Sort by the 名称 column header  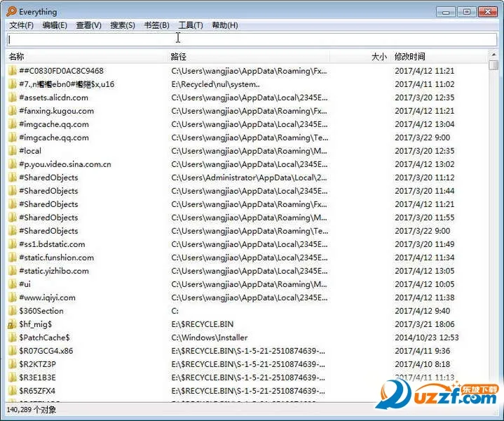click(16, 57)
